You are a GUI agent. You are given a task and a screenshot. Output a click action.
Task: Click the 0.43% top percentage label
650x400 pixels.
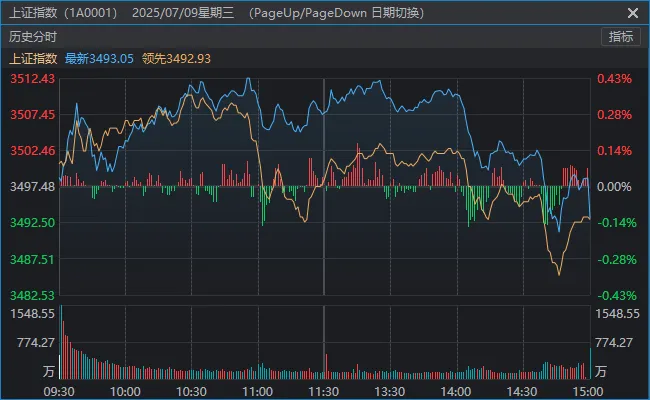pos(615,79)
